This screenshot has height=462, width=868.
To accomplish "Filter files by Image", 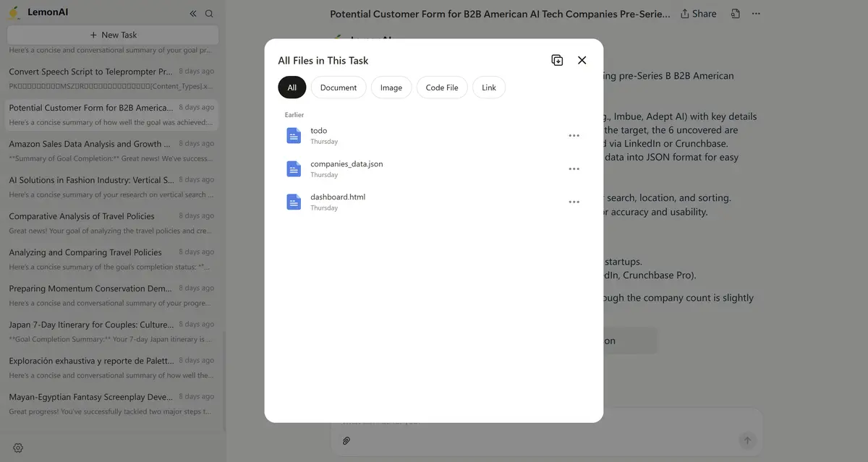I will tap(391, 87).
